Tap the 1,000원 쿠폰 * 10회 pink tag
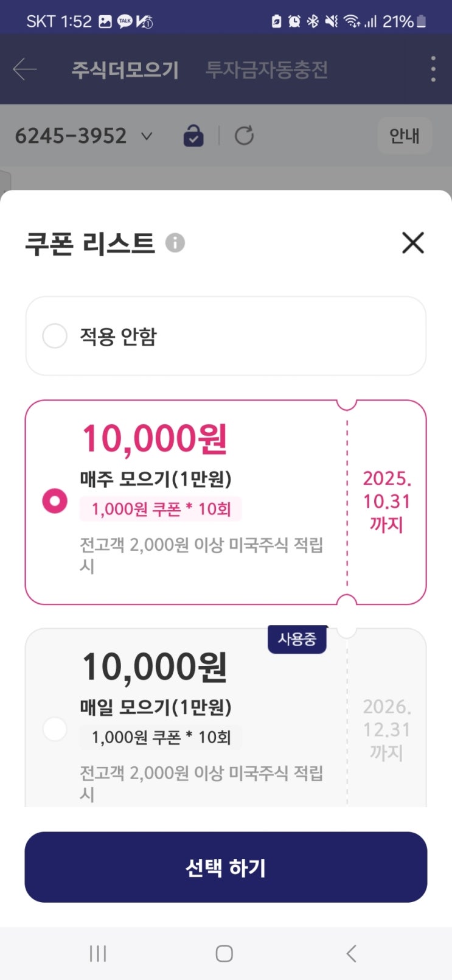Screen dimensions: 452x980 point(161,509)
